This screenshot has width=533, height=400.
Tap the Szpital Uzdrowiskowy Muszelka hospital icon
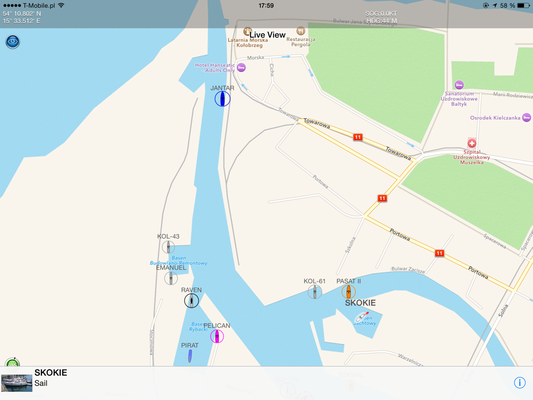click(472, 143)
